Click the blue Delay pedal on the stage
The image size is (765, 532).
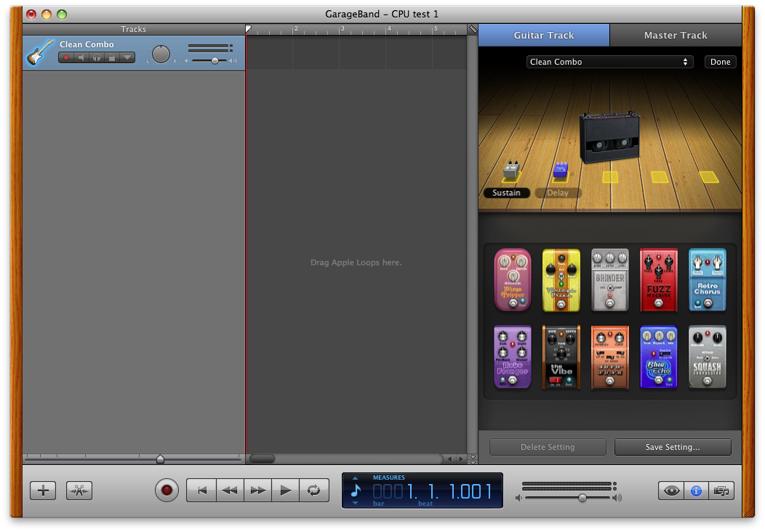(561, 172)
